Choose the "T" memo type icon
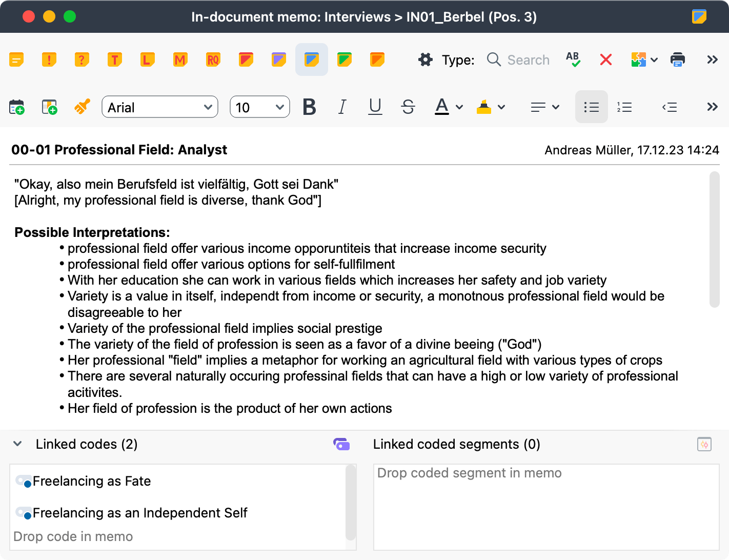The height and width of the screenshot is (560, 729). 114,59
